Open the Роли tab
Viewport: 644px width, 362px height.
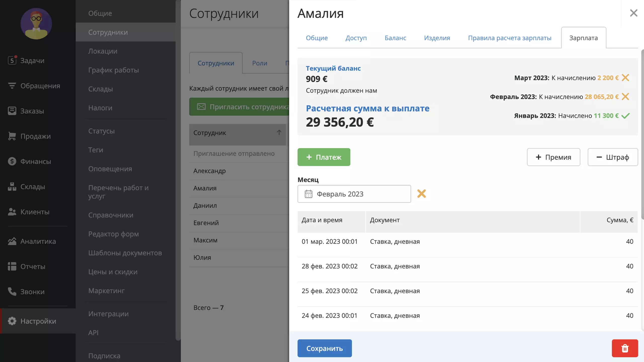pos(260,63)
